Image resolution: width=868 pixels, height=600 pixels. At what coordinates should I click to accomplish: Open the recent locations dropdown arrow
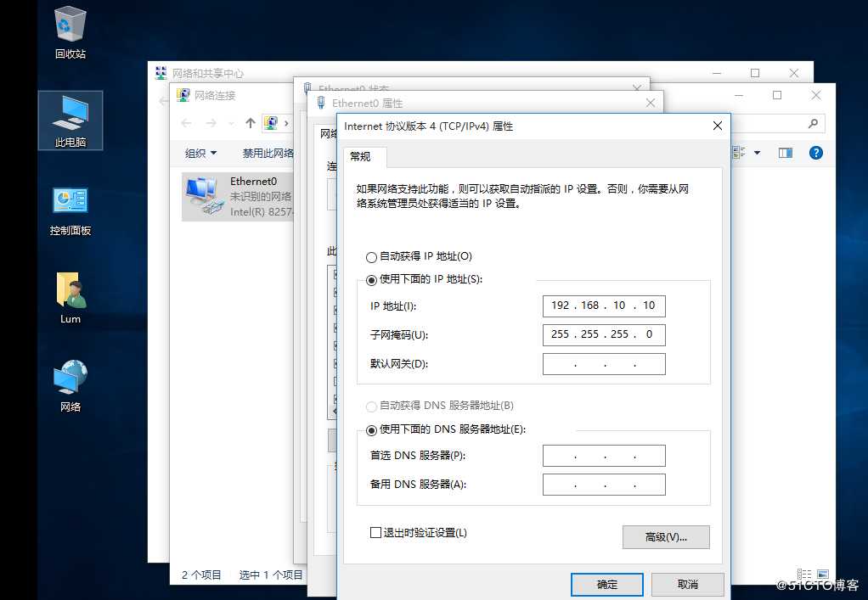pyautogui.click(x=231, y=123)
